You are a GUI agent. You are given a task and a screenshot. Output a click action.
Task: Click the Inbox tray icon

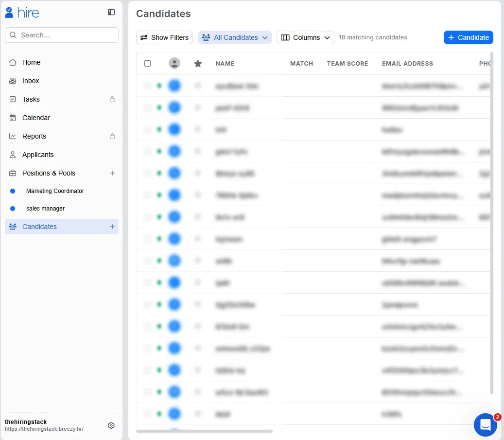13,81
